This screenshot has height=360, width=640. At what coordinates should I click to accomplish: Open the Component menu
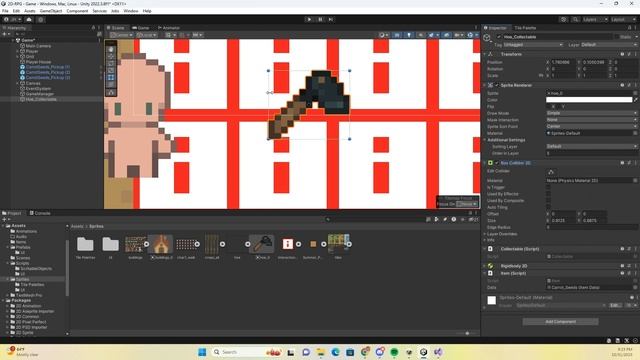tap(77, 11)
